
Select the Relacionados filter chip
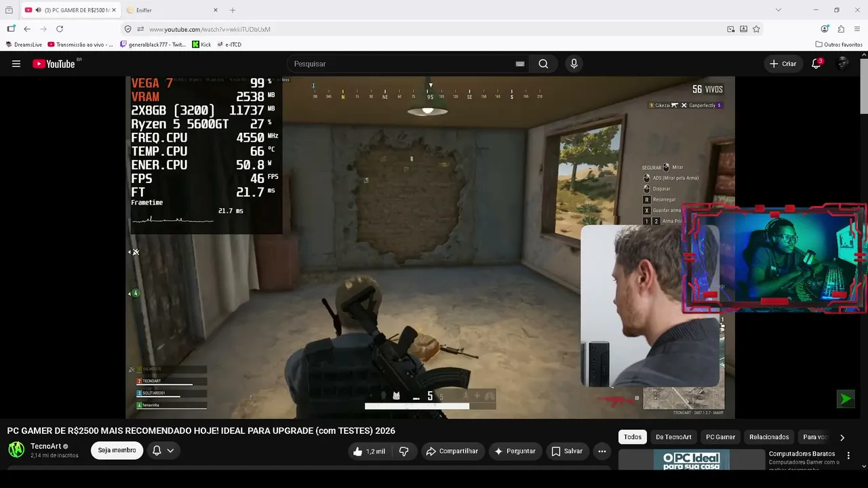(769, 437)
